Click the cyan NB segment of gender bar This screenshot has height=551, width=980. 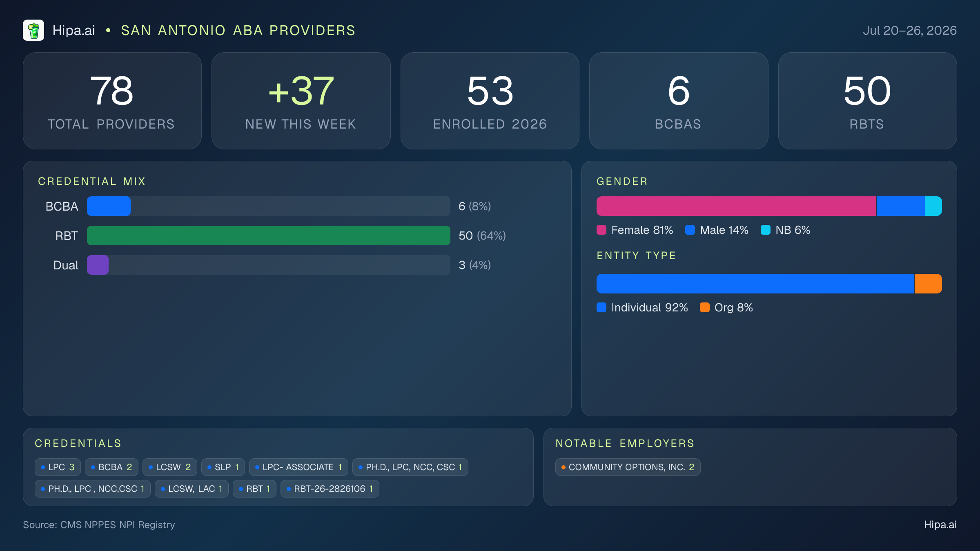click(x=933, y=206)
